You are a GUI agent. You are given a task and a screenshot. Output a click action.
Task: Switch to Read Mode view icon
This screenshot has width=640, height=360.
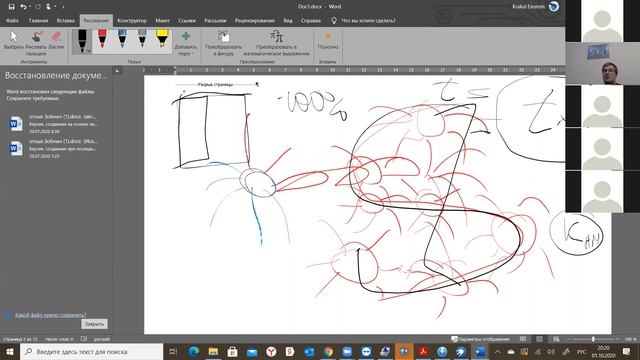(523, 339)
